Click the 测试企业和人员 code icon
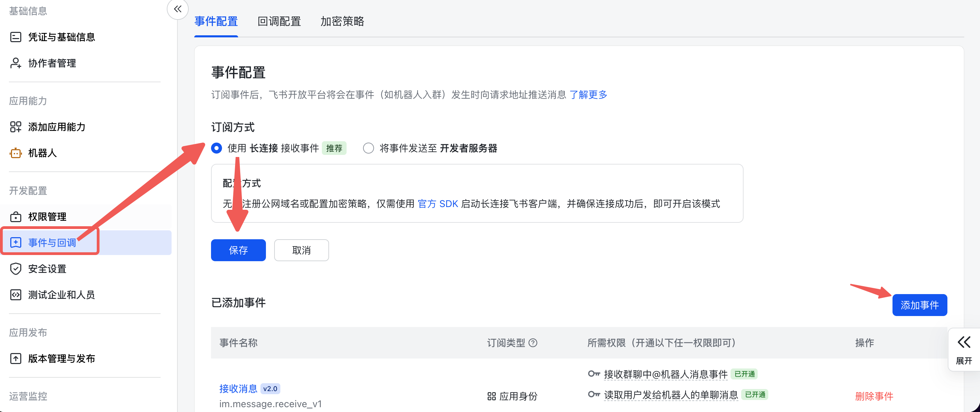This screenshot has width=980, height=412. click(x=15, y=294)
